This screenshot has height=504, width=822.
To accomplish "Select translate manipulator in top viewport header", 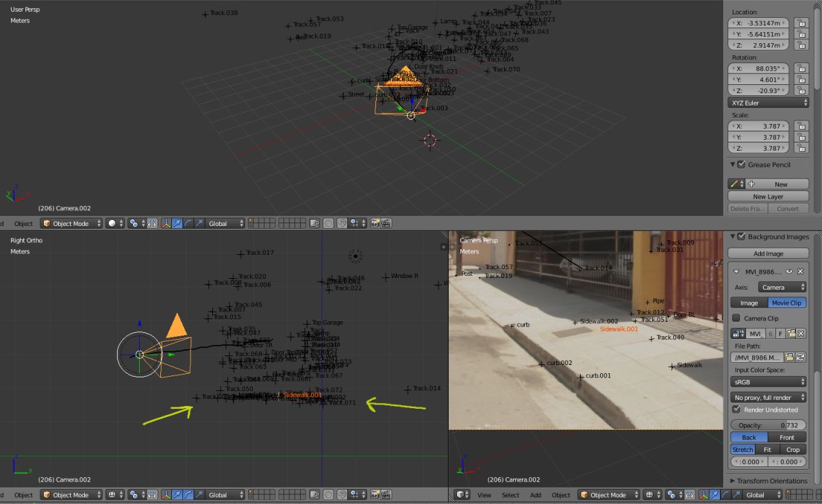I will pyautogui.click(x=177, y=223).
